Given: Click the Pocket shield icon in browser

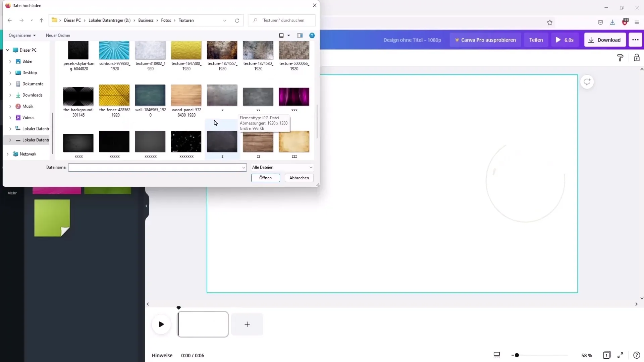Looking at the screenshot, I should tap(600, 22).
